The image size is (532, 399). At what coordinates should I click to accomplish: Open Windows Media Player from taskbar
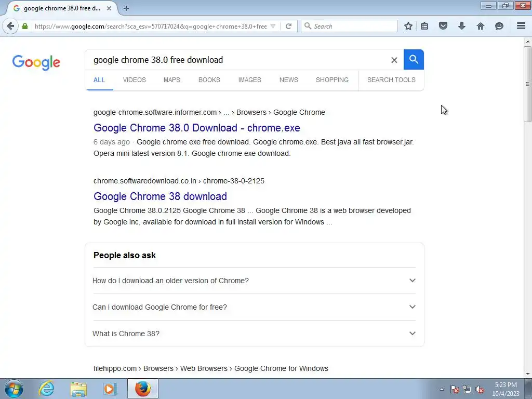tap(109, 389)
